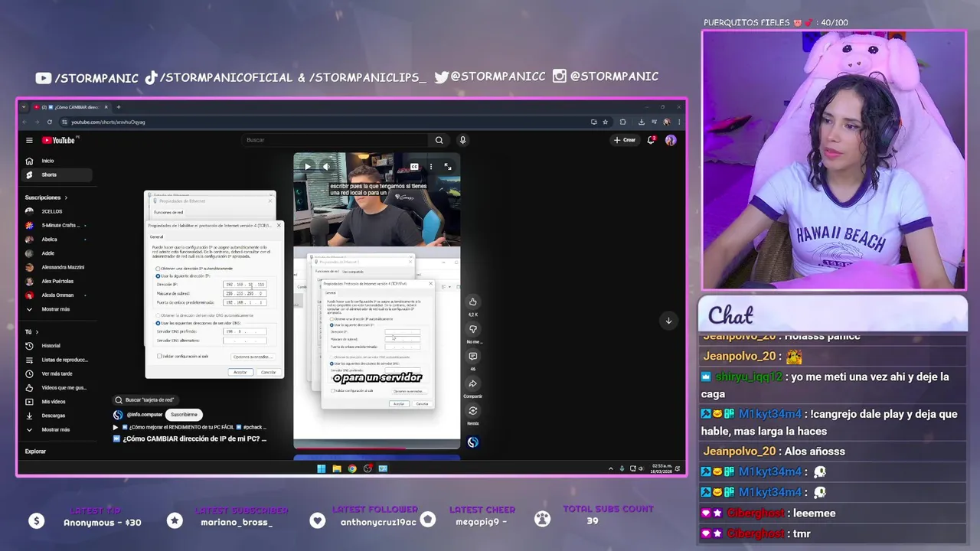
Task: Open browser downloads icon
Action: (x=641, y=122)
